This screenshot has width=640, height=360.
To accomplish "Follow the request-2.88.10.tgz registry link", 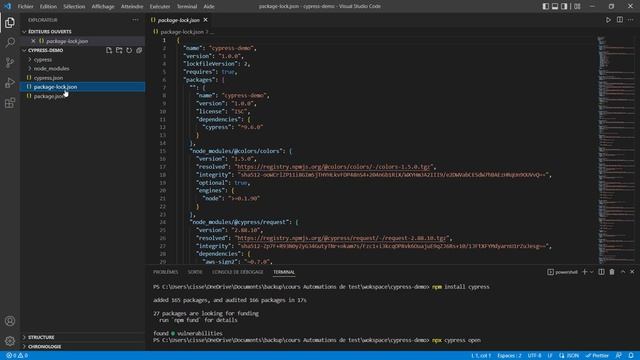I will tap(342, 238).
